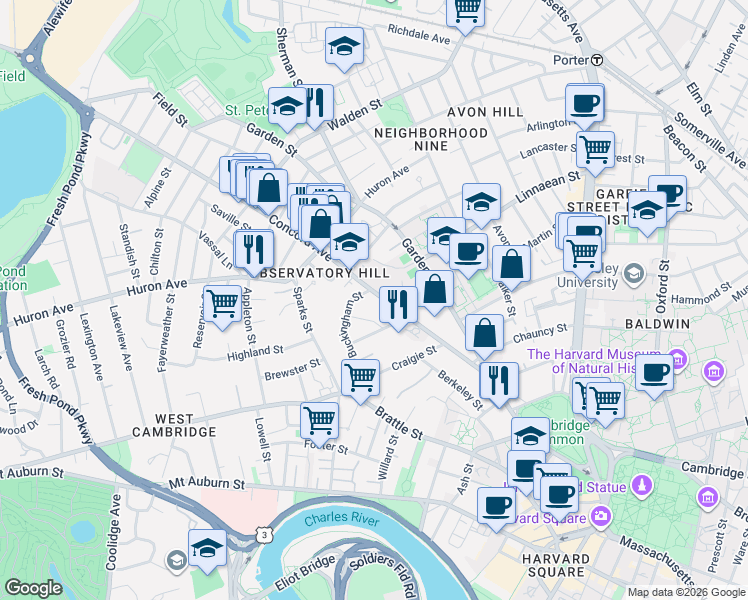Click the restaurant marker above Craigie St
This screenshot has height=600, width=748.
click(398, 306)
